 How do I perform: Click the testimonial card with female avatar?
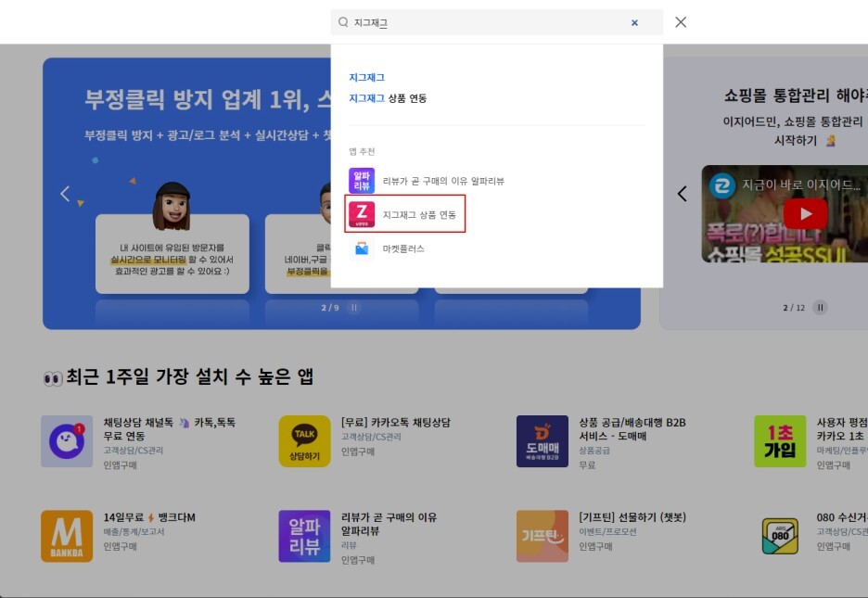pyautogui.click(x=172, y=253)
